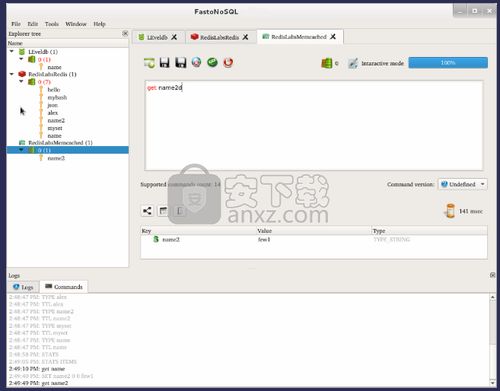This screenshot has width=500, height=391.
Task: Open the File menu
Action: [16, 24]
